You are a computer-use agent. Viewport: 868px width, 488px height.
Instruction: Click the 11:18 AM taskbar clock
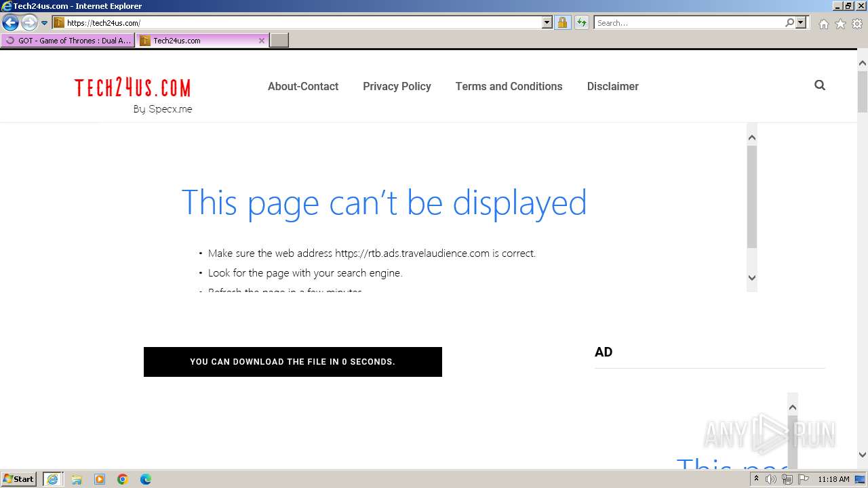833,479
